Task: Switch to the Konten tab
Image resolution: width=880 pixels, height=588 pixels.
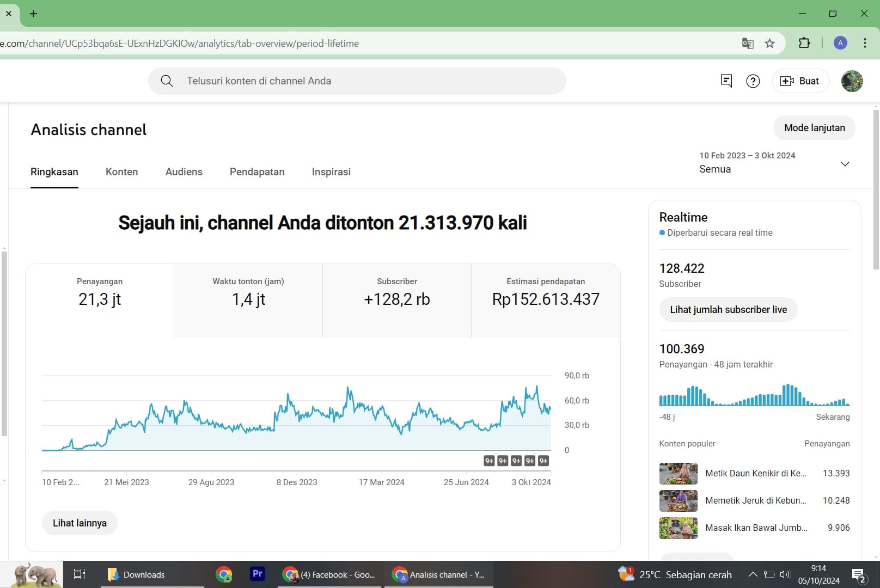Action: (x=121, y=172)
